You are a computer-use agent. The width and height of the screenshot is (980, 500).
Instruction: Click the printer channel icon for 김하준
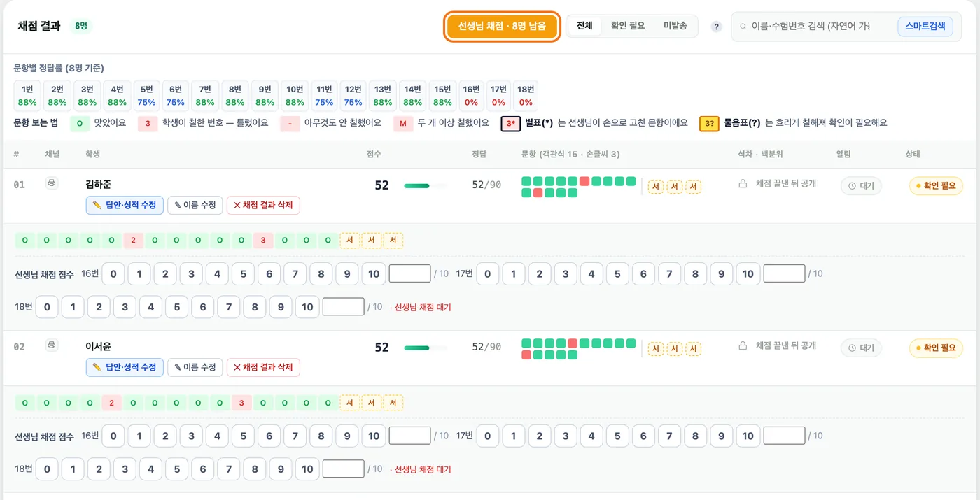(x=52, y=183)
